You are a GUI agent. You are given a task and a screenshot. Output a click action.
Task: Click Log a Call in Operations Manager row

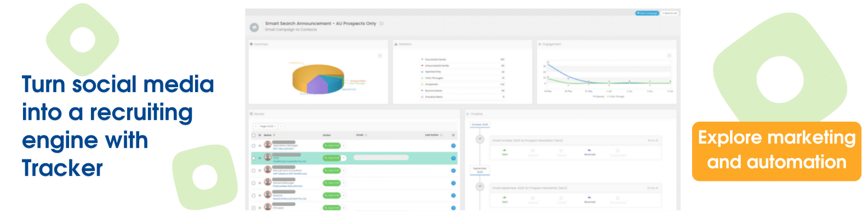coord(332,146)
